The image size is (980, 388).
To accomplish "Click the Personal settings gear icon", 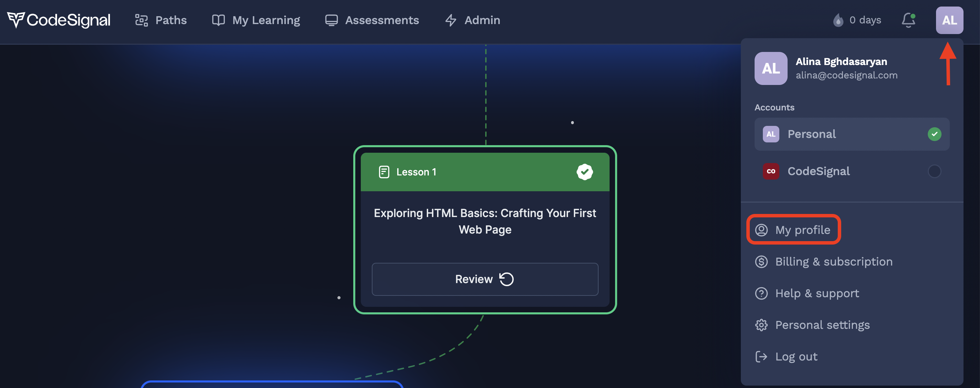I will click(x=761, y=325).
